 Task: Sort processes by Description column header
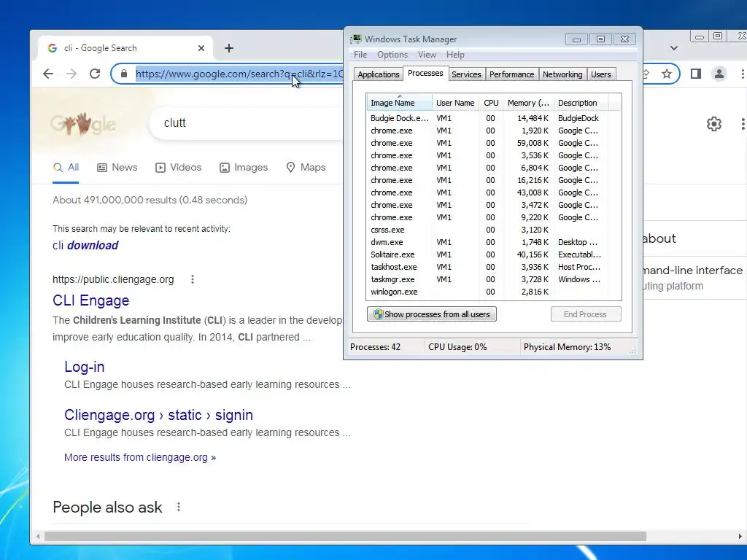click(581, 103)
